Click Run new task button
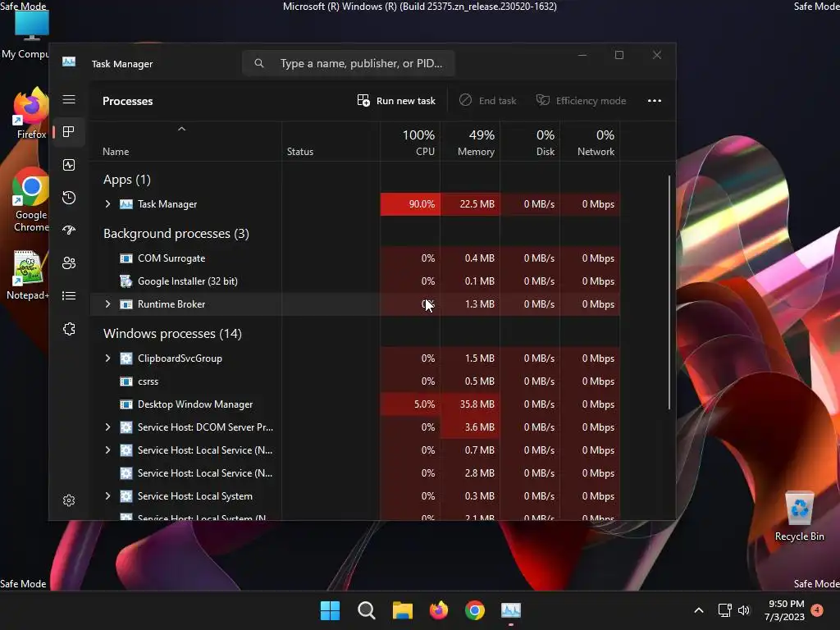The width and height of the screenshot is (840, 630). click(396, 101)
